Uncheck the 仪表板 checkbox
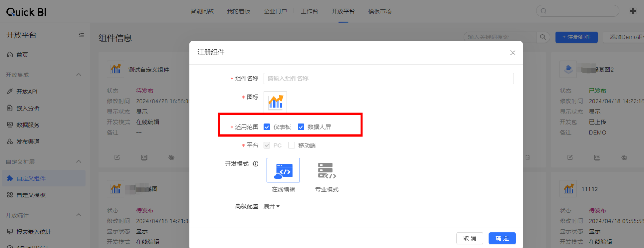This screenshot has height=248, width=644. tap(267, 127)
